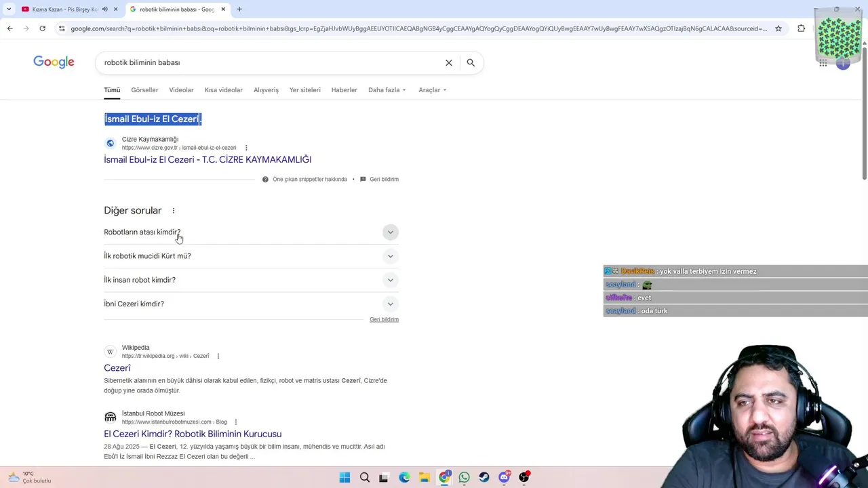
Task: Switch to the Görseller tab
Action: (x=144, y=90)
